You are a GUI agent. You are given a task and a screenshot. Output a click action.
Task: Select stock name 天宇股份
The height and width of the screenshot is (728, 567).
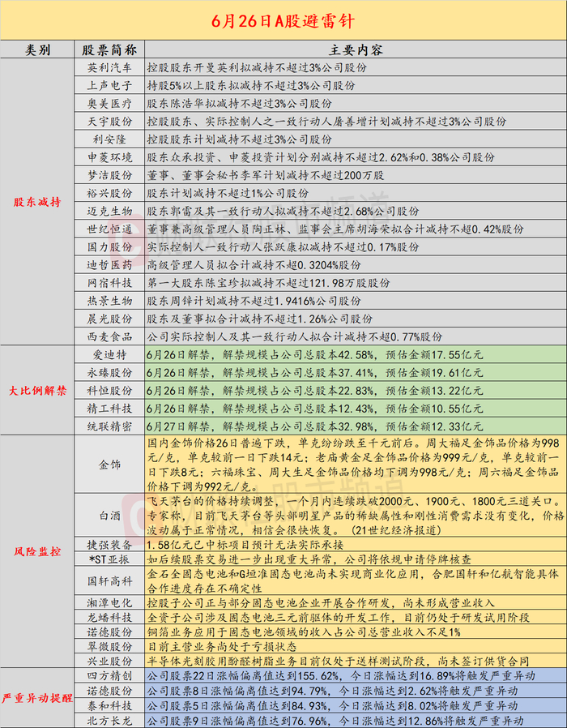[x=109, y=121]
